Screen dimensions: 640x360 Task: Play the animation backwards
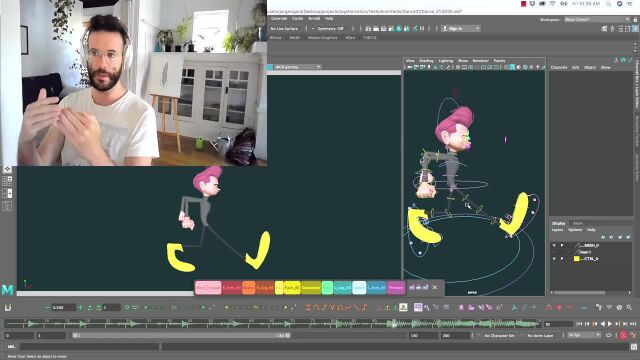click(602, 324)
